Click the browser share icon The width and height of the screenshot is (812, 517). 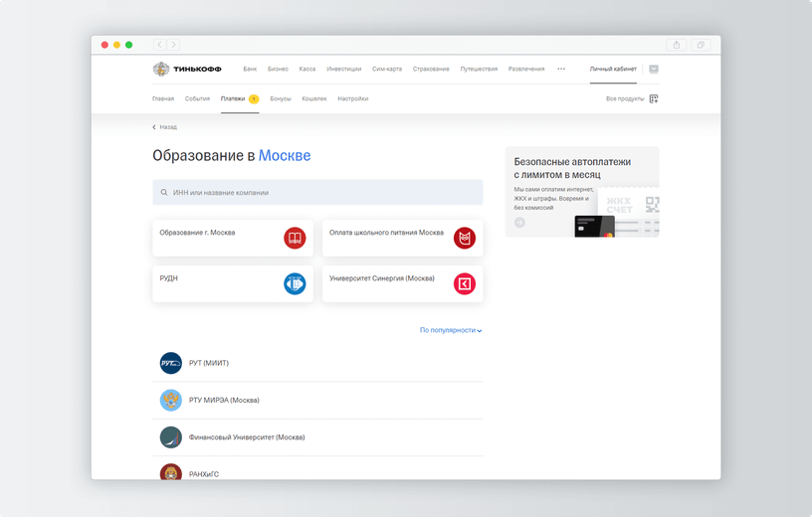(677, 45)
